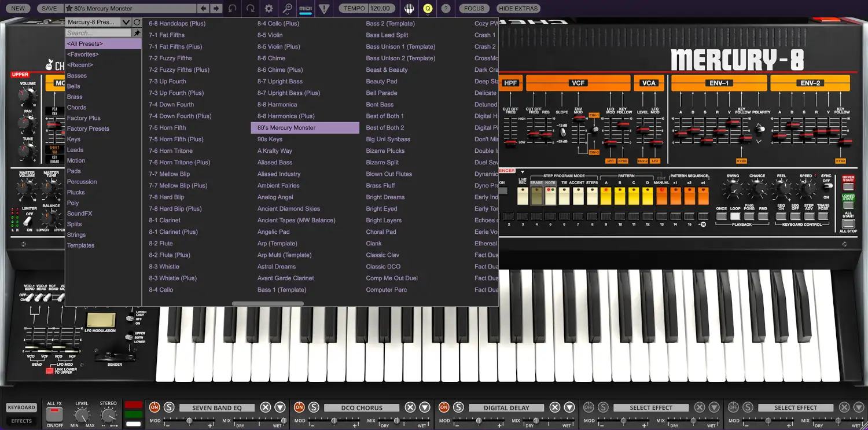Open the first SELECT EFFECT dropdown
Image resolution: width=868 pixels, height=430 pixels.
[650, 407]
